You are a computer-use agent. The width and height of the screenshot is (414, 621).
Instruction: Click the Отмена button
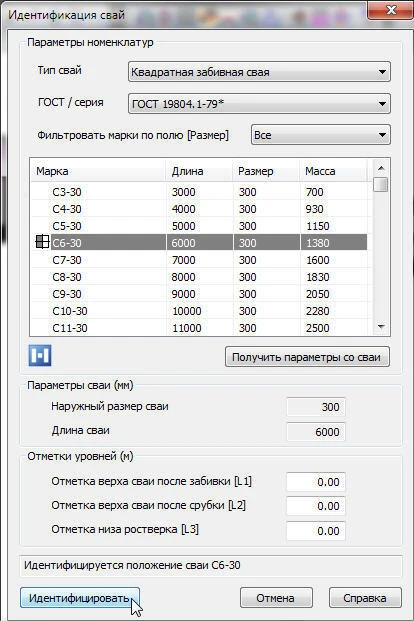276,598
